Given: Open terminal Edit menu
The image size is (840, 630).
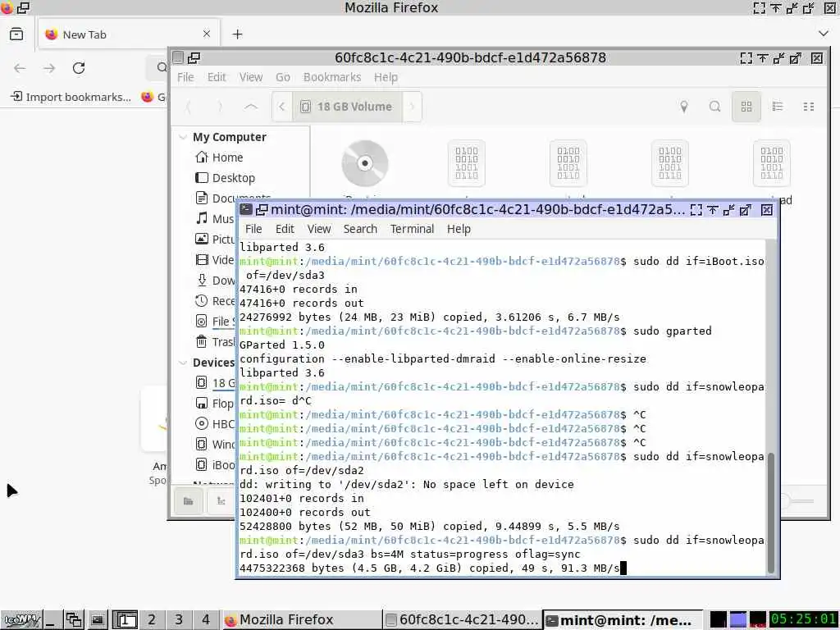Looking at the screenshot, I should 285,229.
